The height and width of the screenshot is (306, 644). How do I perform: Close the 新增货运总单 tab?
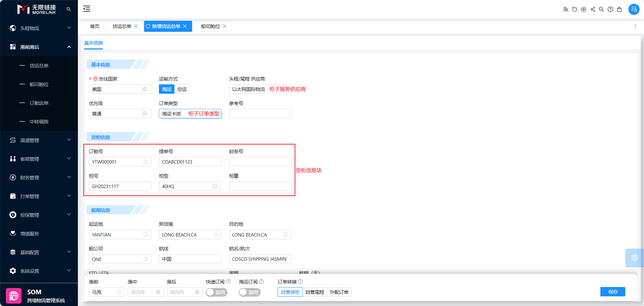coord(185,26)
